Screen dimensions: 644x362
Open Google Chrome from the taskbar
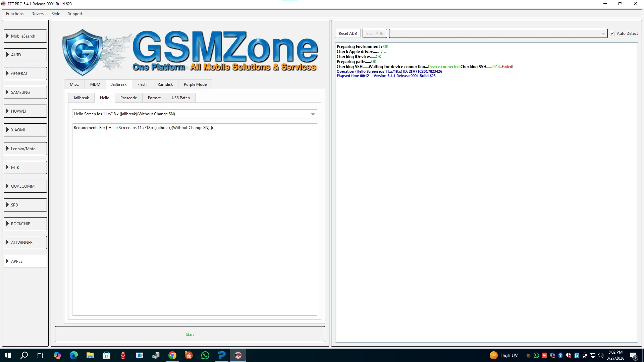(x=172, y=355)
